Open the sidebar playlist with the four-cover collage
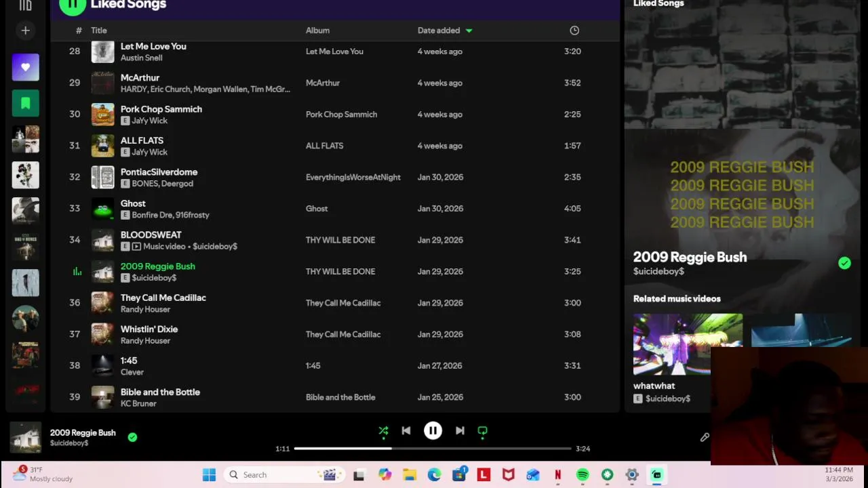 tap(26, 139)
